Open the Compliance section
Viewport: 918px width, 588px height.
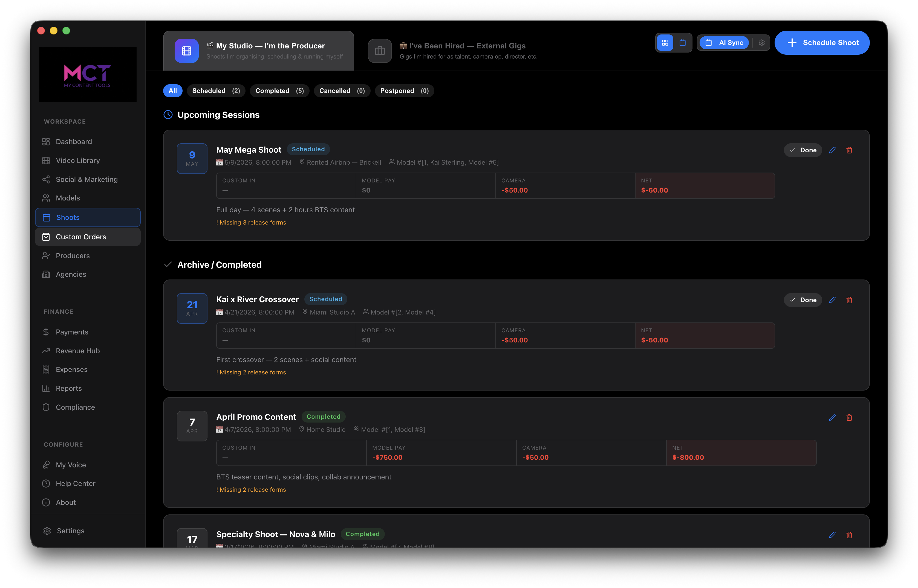(x=75, y=407)
